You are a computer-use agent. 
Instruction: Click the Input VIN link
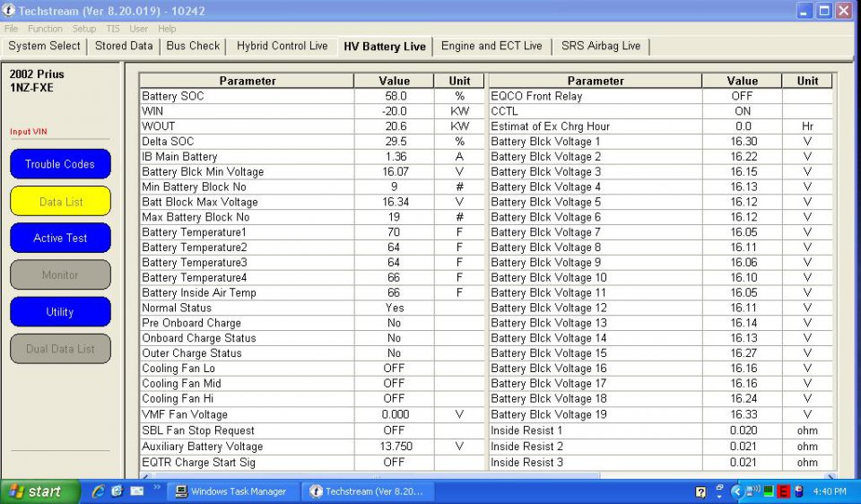[29, 132]
